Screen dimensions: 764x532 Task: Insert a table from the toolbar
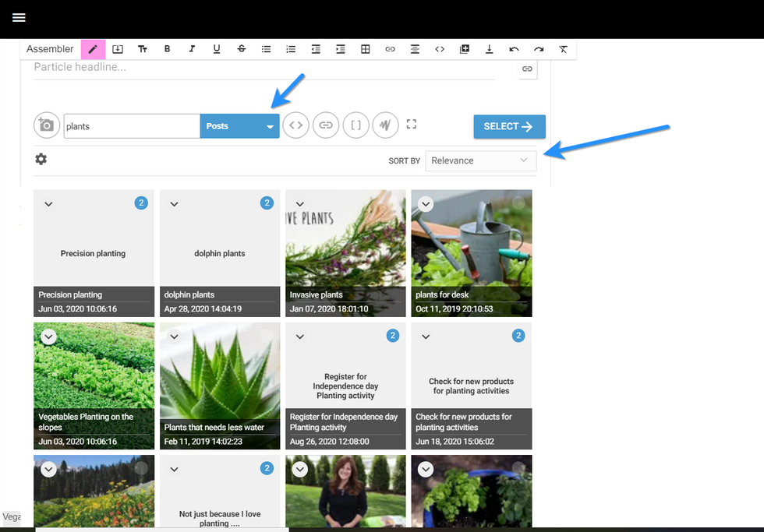[x=366, y=49]
